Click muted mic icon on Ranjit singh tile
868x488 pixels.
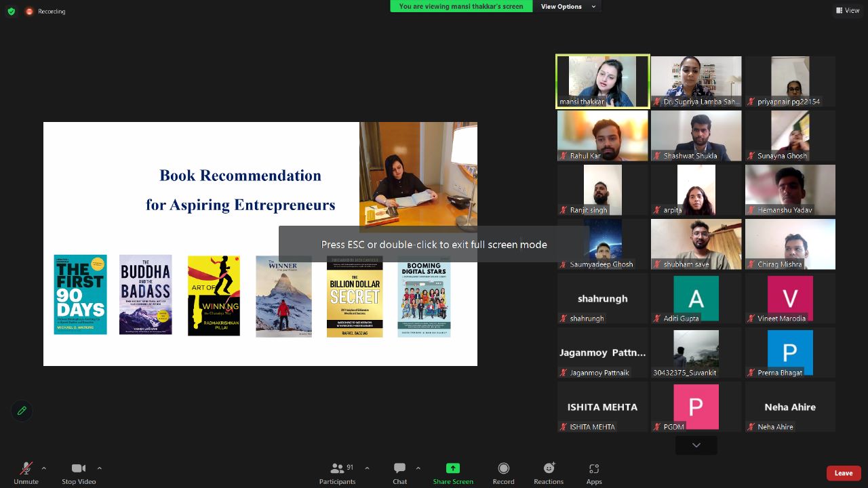click(564, 210)
